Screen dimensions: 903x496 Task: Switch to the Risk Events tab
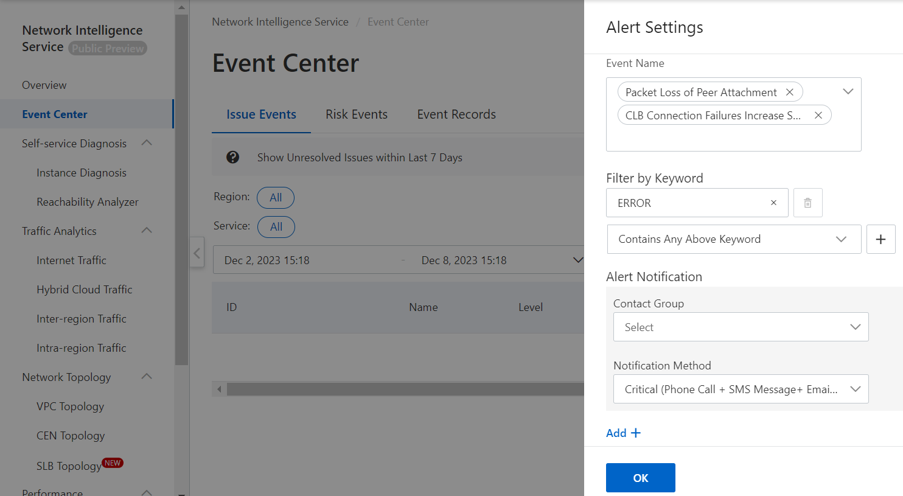pos(356,114)
